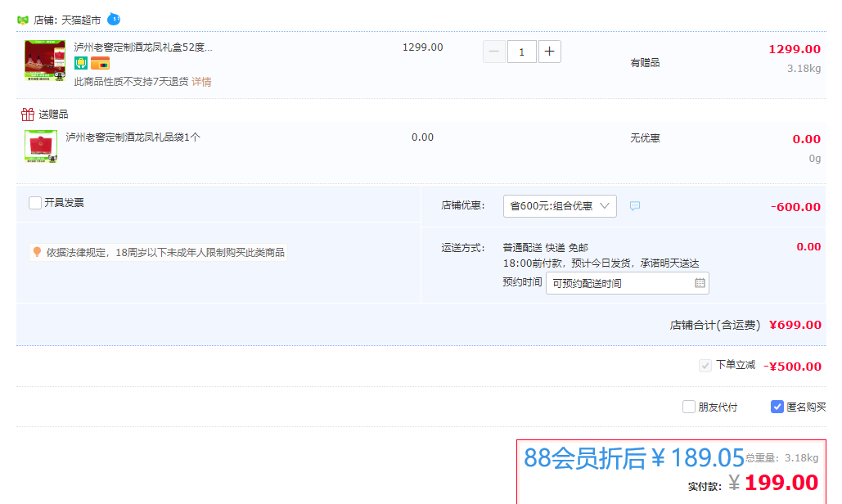The height and width of the screenshot is (504, 842).
Task: Open the liquor gift box product thumbnail
Action: pos(45,60)
